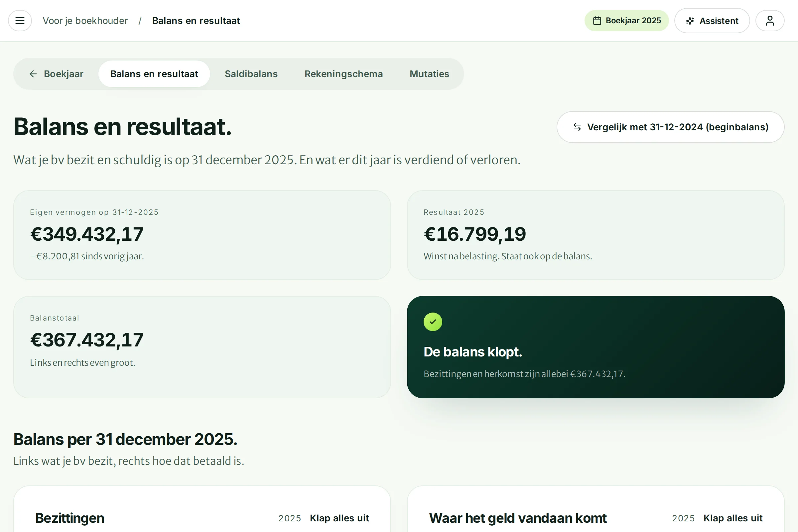Expand all under Waar het geld vandaan komt
The width and height of the screenshot is (798, 532).
pyautogui.click(x=733, y=518)
